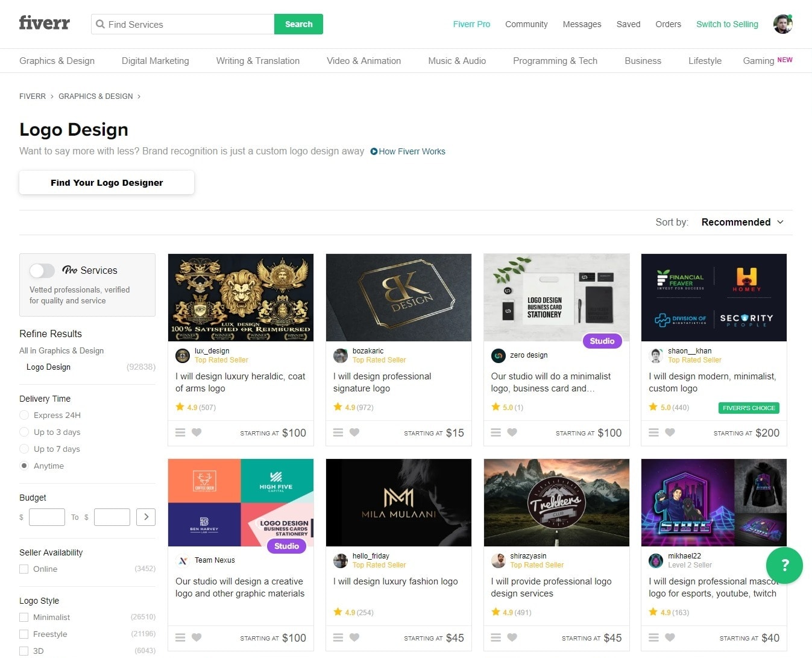The image size is (812, 658).
Task: Open list menu icon on lux_design gig
Action: point(180,432)
